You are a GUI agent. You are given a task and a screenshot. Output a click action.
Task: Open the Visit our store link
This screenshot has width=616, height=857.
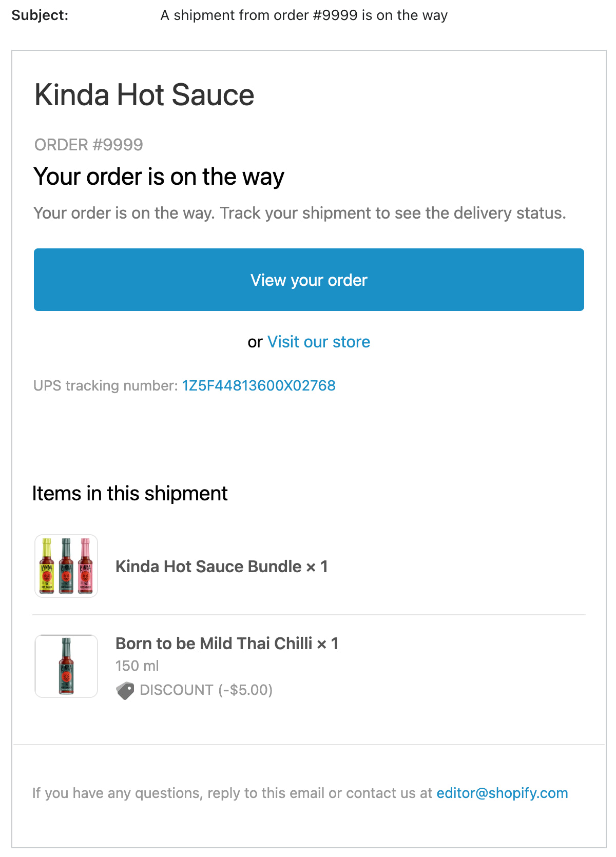[318, 342]
